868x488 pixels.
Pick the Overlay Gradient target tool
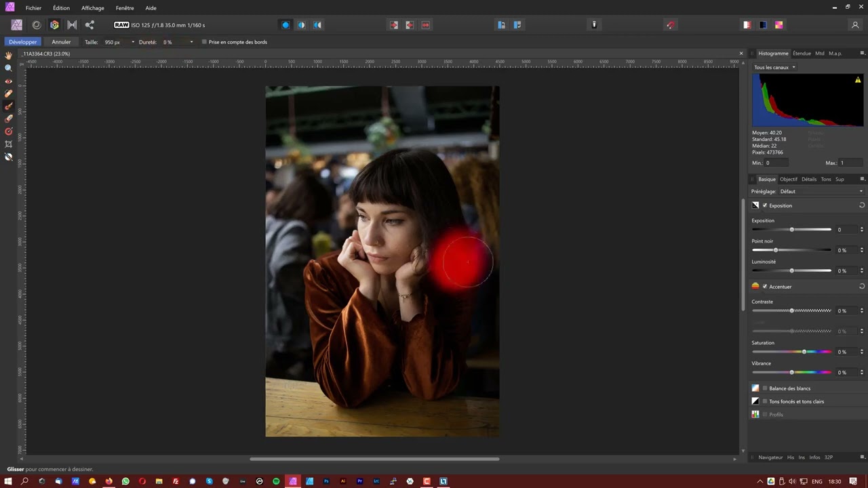click(x=8, y=131)
